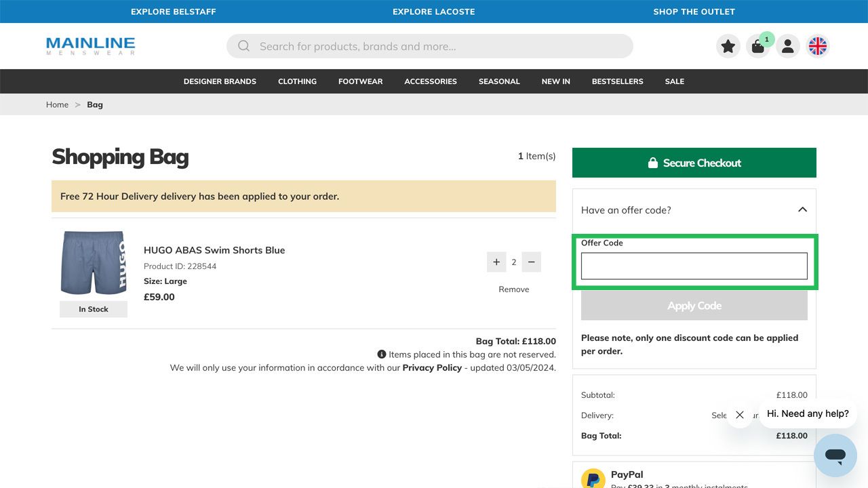The image size is (868, 488).
Task: Open the wishlist star icon
Action: tap(728, 46)
